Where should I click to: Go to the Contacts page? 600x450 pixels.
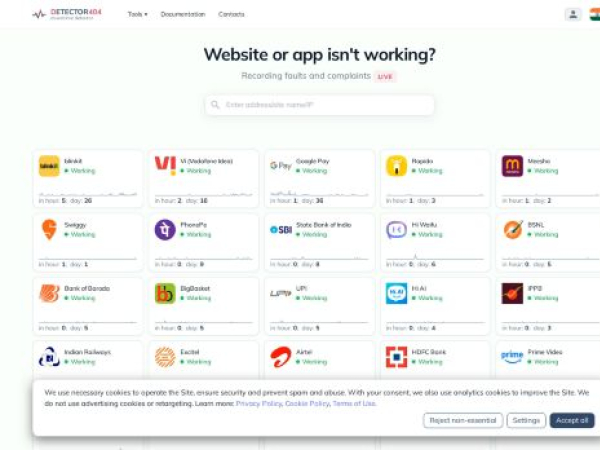coord(231,15)
